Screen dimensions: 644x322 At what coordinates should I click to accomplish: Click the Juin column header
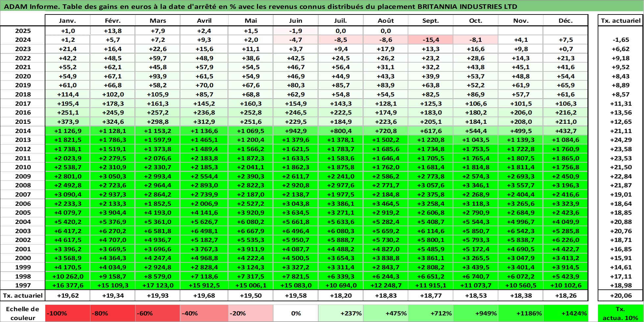click(x=296, y=20)
